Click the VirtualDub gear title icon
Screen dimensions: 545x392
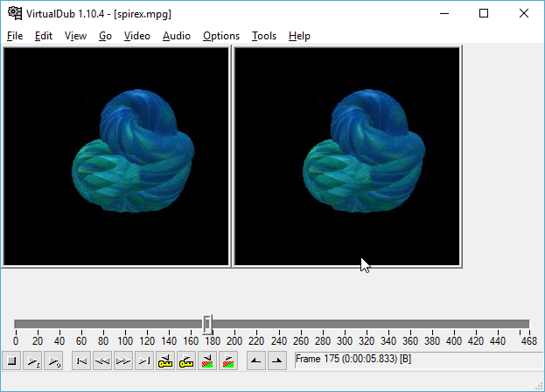15,13
